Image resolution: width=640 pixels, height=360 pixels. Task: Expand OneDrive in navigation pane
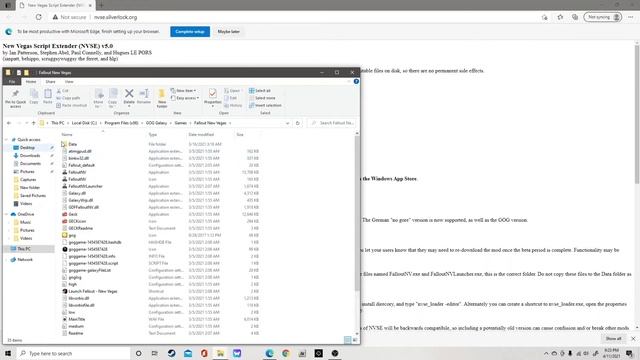(7, 214)
